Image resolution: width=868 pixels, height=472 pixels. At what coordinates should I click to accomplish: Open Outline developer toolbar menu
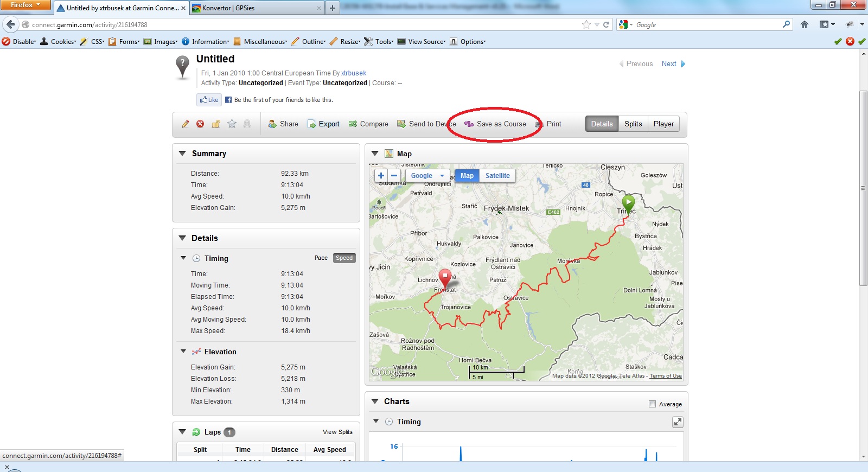309,41
